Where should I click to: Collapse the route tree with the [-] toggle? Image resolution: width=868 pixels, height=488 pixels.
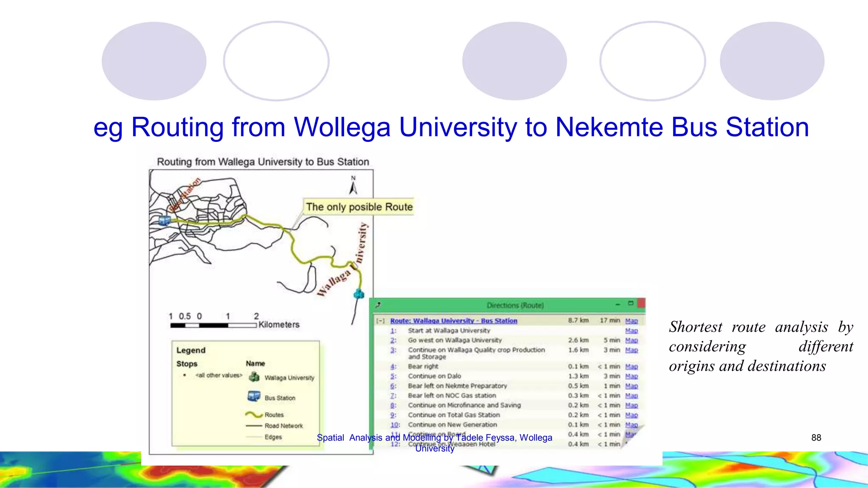381,321
